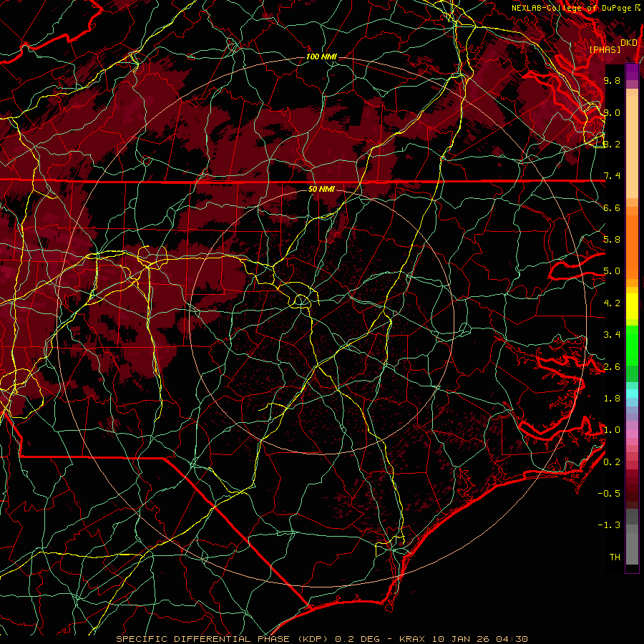The image size is (644, 644).
Task: Click the 5.0 value on the color scale
Action: coord(612,271)
